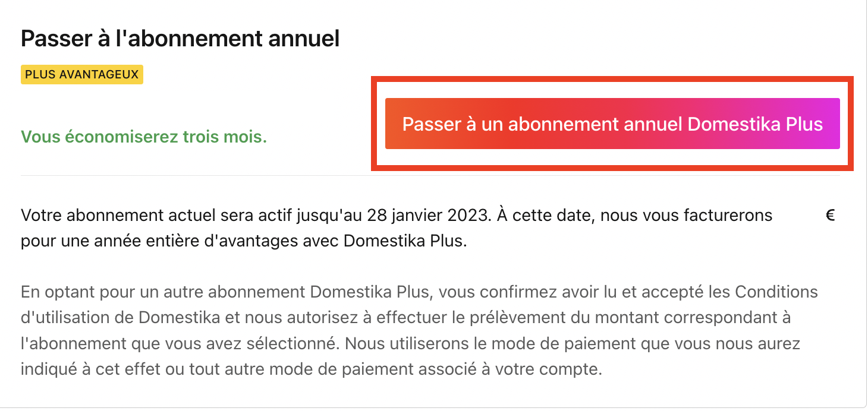Click the Passer à un abonnement annuel Domestika Plus button
The width and height of the screenshot is (868, 411).
(x=612, y=124)
